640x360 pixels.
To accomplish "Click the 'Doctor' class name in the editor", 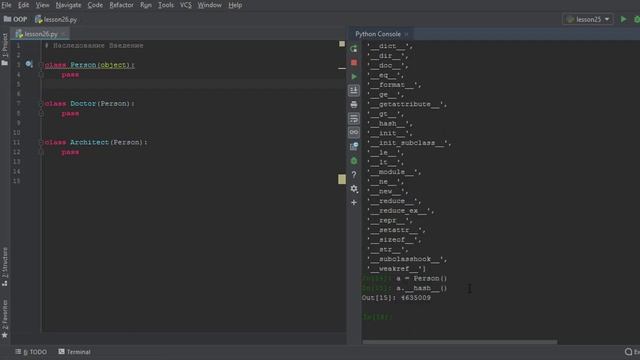I will 83,104.
